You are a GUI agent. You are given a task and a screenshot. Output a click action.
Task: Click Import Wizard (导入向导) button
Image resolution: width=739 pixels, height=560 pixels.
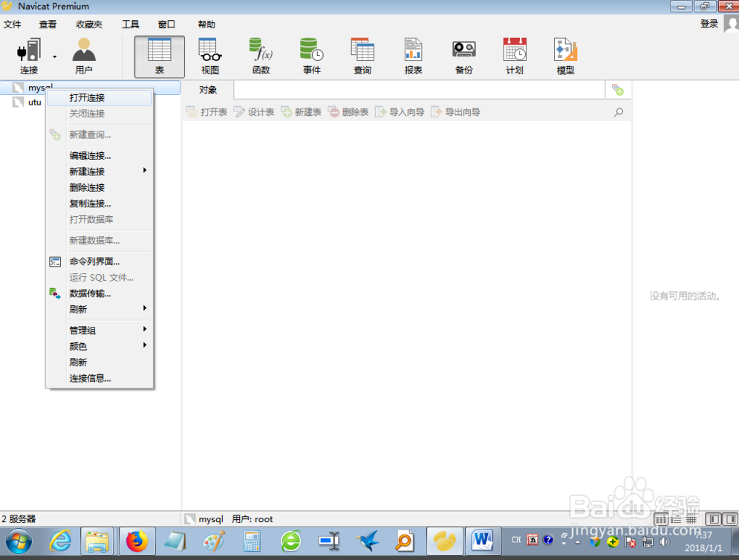pos(400,111)
